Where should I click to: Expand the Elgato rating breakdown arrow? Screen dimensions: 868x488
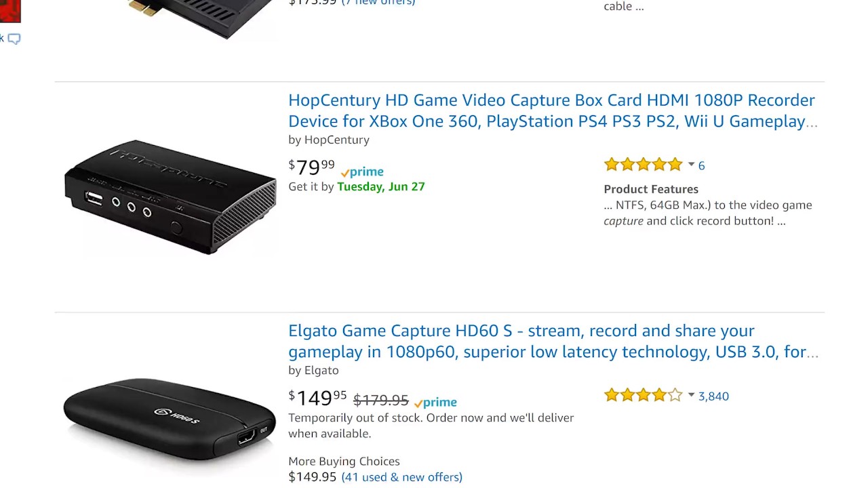coord(691,395)
